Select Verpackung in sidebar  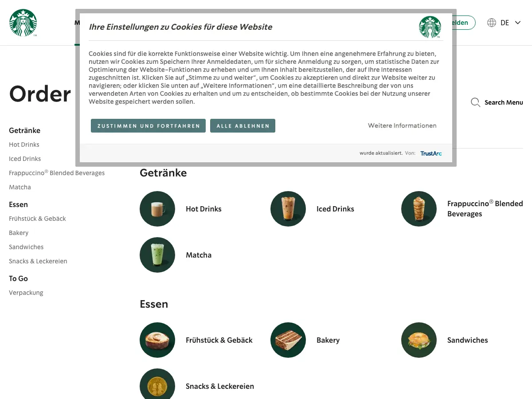26,293
